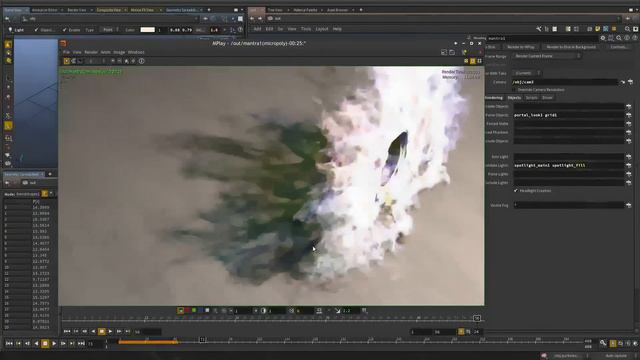Click the MPlay stop button
This screenshot has width=640, height=360.
pos(102,331)
